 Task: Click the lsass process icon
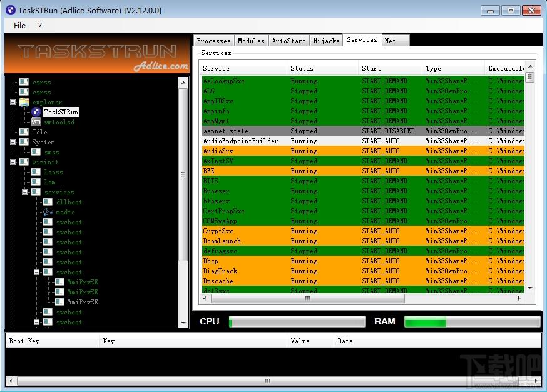pyautogui.click(x=36, y=172)
